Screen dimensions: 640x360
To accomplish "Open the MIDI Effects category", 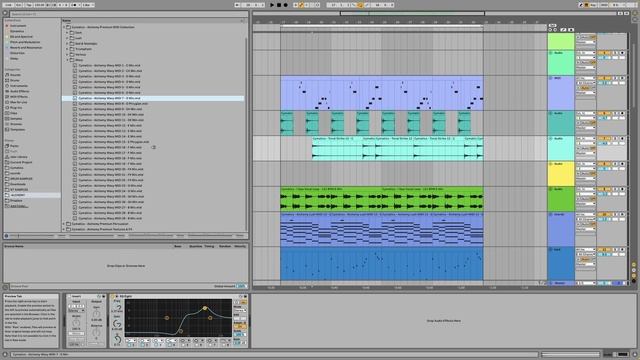I will coord(19,97).
